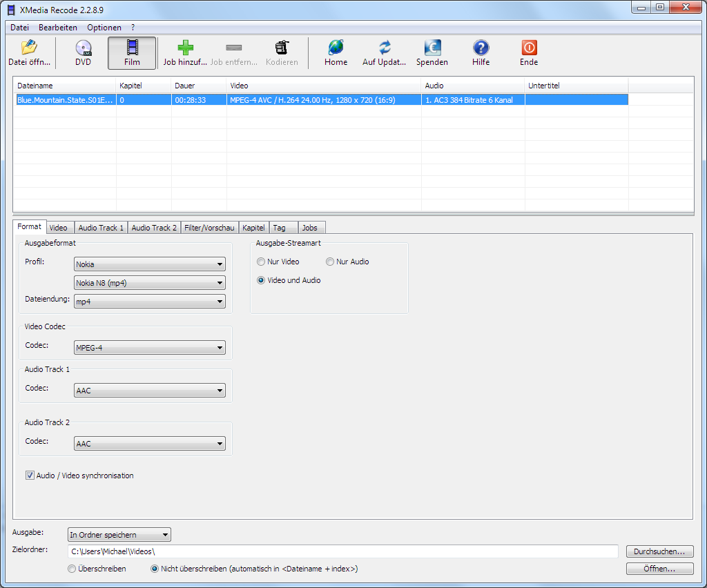Add job with green plus icon
Image resolution: width=707 pixels, height=588 pixels.
click(185, 48)
